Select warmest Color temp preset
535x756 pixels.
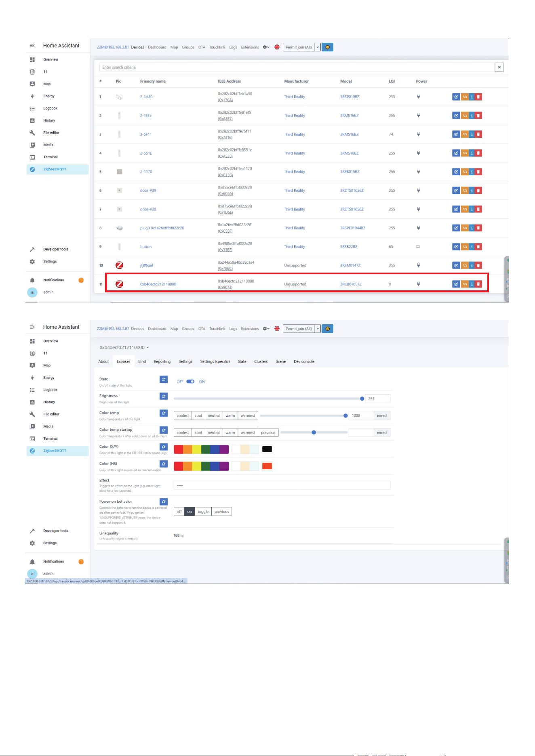248,416
